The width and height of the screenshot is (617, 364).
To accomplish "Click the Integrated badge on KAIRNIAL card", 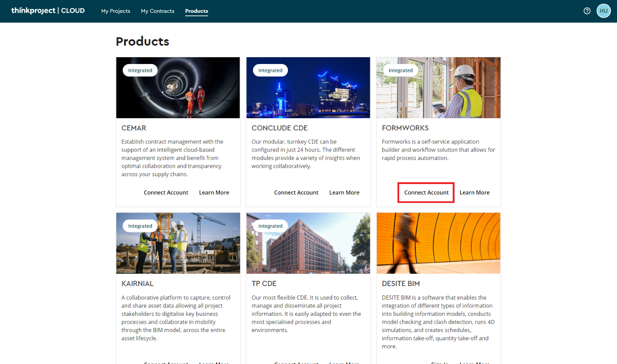I will [140, 226].
